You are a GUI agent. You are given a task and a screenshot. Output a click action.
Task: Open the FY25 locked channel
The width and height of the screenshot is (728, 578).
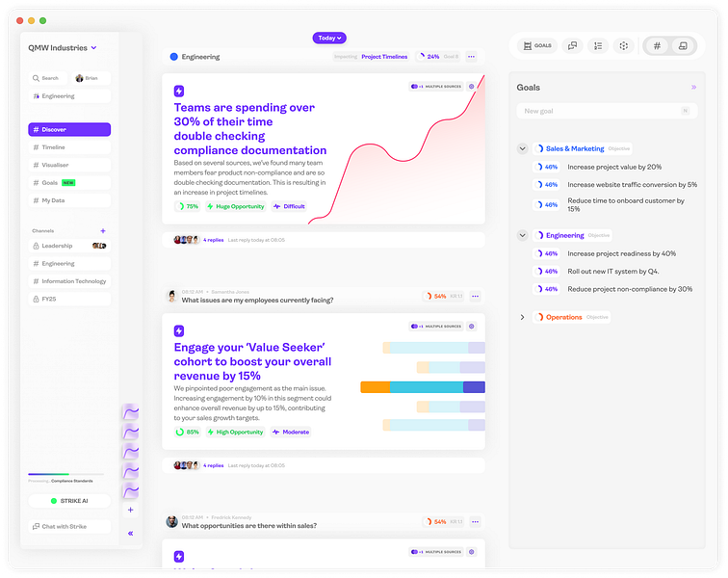[x=69, y=299]
